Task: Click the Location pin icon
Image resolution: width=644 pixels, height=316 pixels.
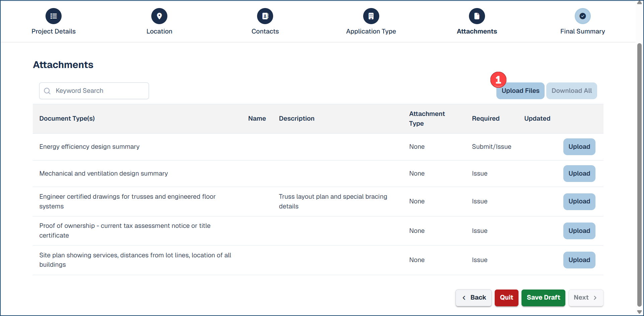Action: click(x=159, y=16)
